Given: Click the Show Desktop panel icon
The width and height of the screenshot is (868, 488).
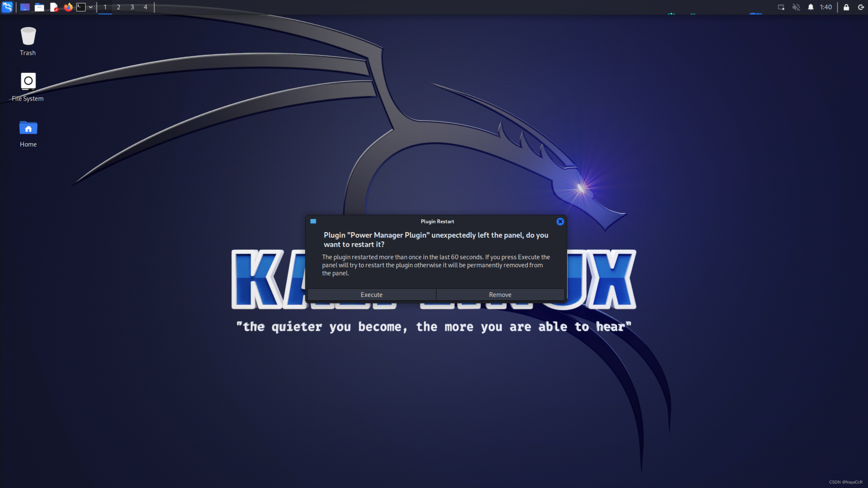Looking at the screenshot, I should pos(25,7).
